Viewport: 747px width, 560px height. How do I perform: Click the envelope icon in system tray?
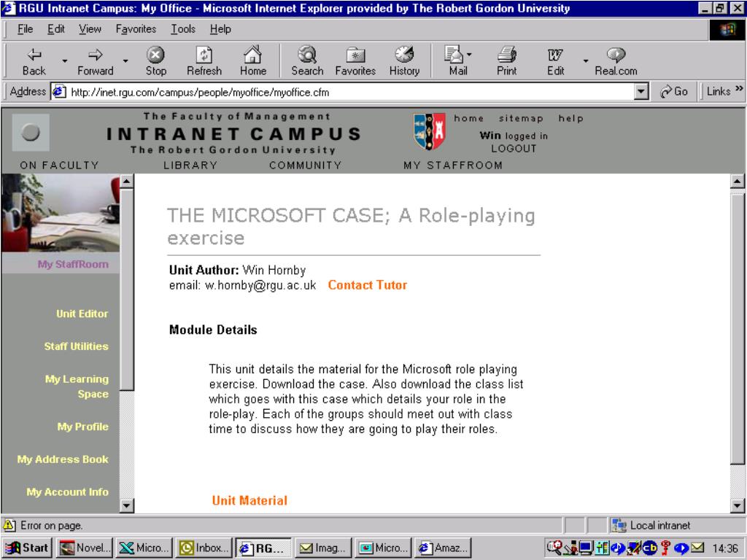[x=697, y=548]
